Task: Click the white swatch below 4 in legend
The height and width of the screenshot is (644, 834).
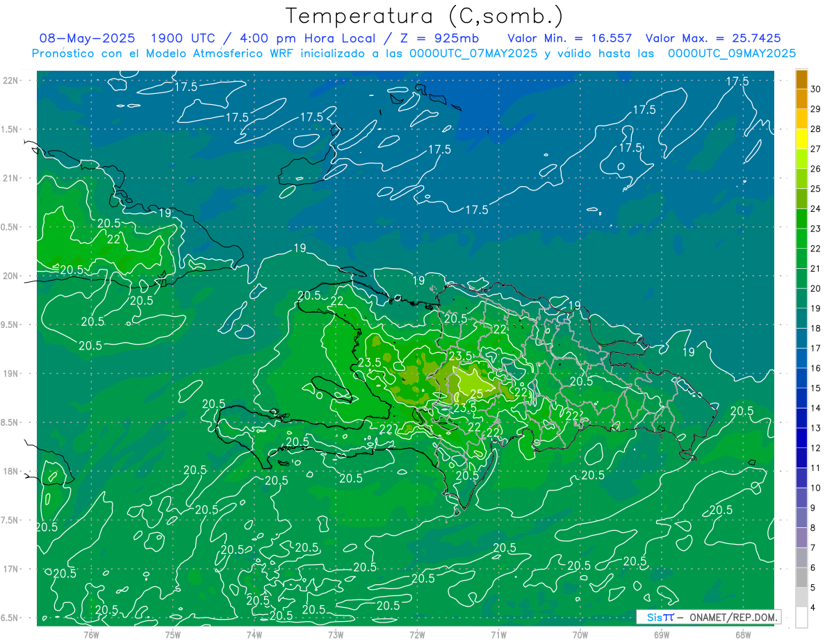Action: coord(801,618)
